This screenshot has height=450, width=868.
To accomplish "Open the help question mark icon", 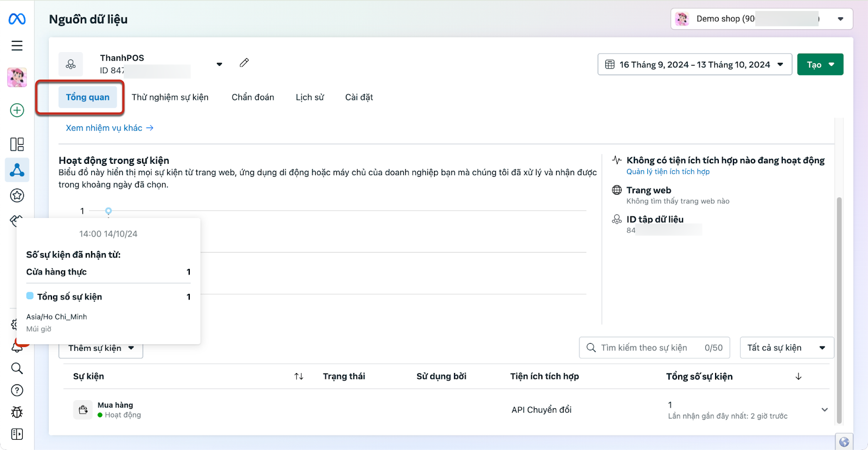I will 17,390.
